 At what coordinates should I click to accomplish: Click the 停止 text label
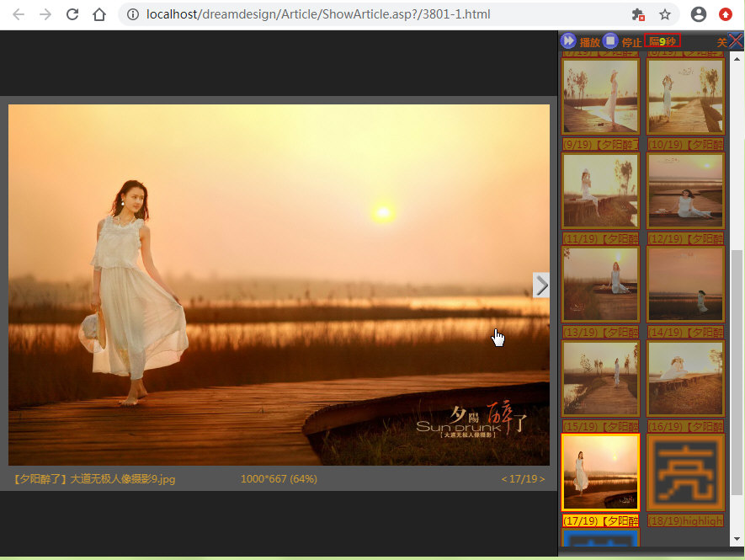(631, 42)
